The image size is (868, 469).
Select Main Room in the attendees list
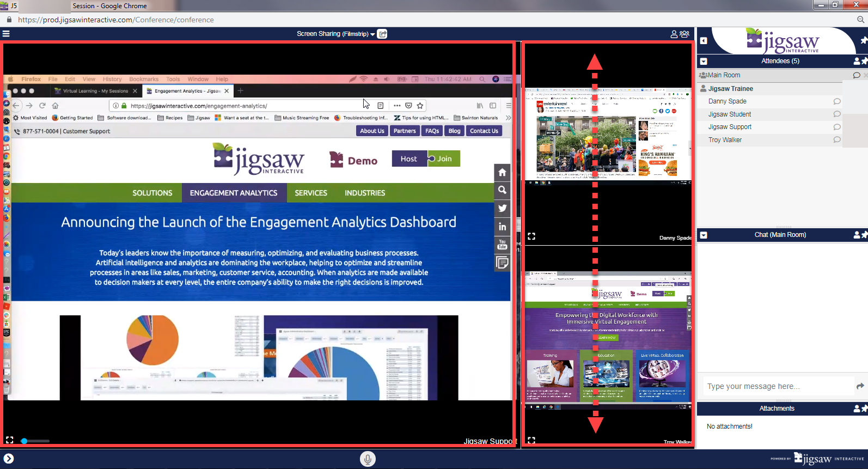[x=724, y=75]
